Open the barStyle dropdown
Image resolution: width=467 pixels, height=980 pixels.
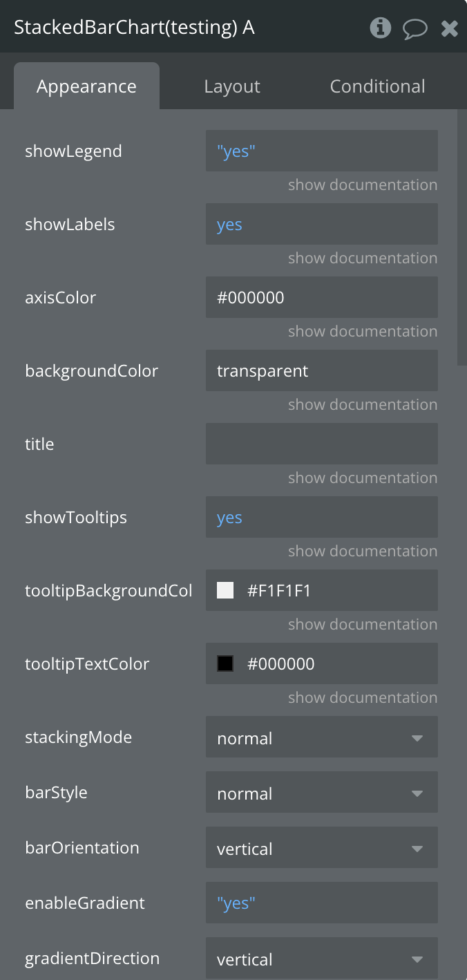321,793
